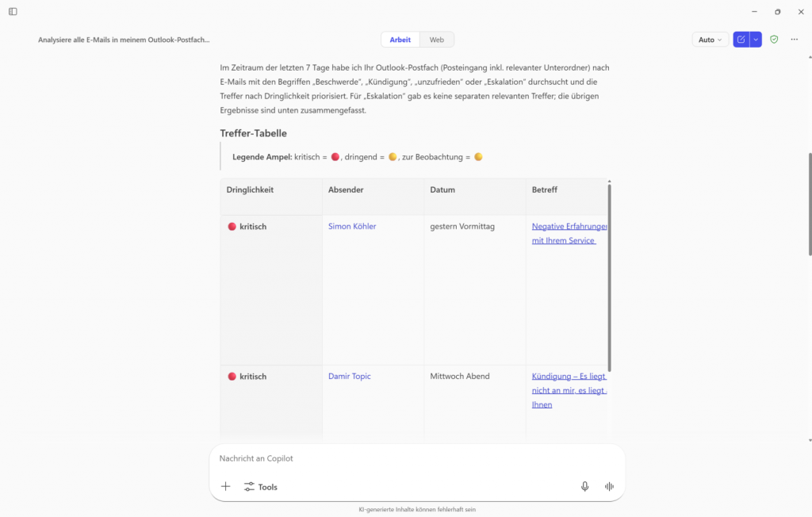Viewport: 812px width, 517px height.
Task: Expand the Auto model dropdown
Action: coord(710,40)
